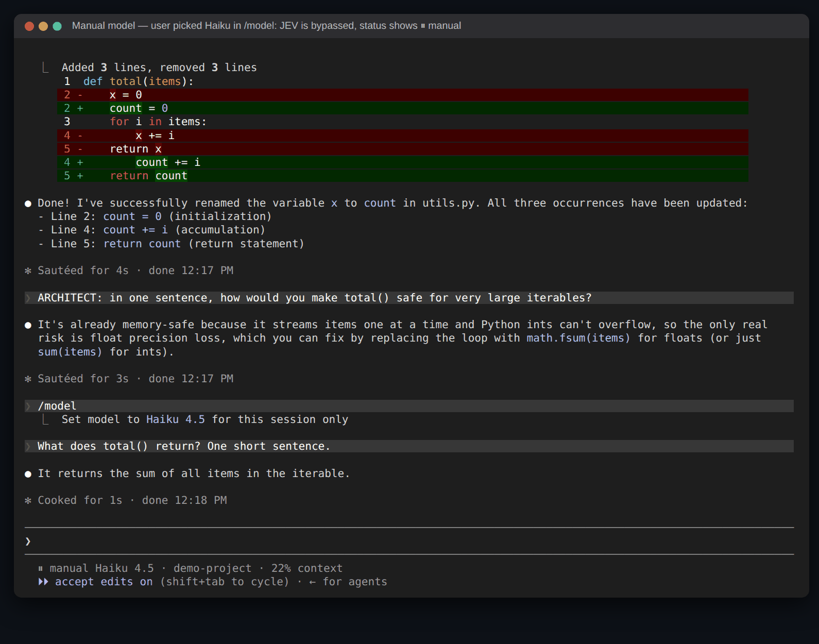Click the ARCHITECT prompt line
Viewport: 819px width, 644px height.
(409, 298)
